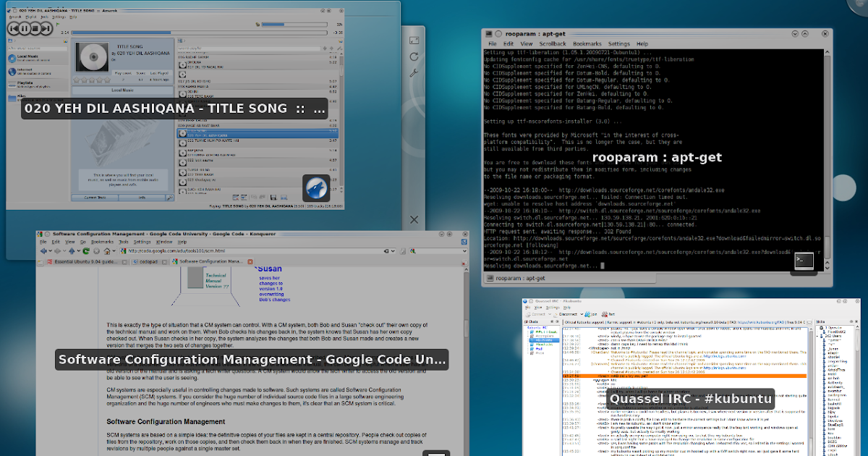Switch to the codepad tab in Konqueror
The height and width of the screenshot is (456, 868).
tap(148, 261)
